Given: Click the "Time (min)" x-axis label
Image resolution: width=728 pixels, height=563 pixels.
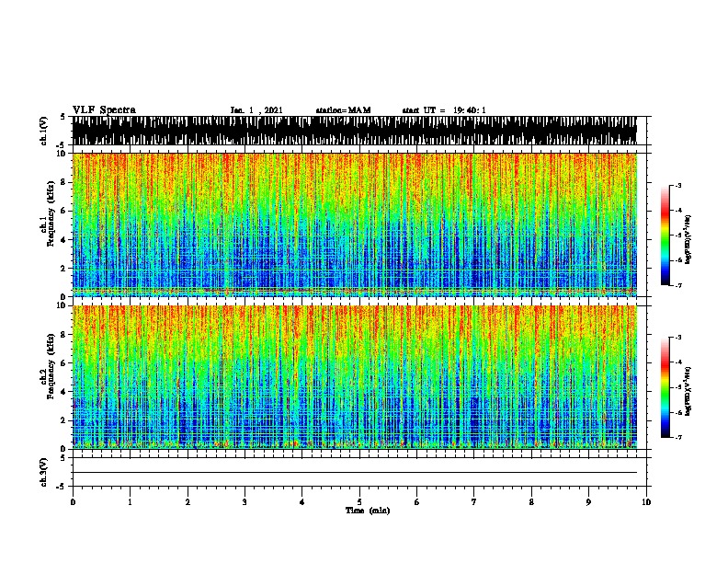Looking at the screenshot, I should (368, 511).
